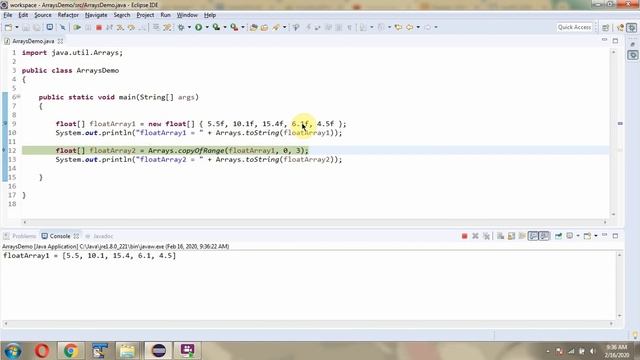This screenshot has height=360, width=640.
Task: Maximize the editor area
Action: pos(616,40)
